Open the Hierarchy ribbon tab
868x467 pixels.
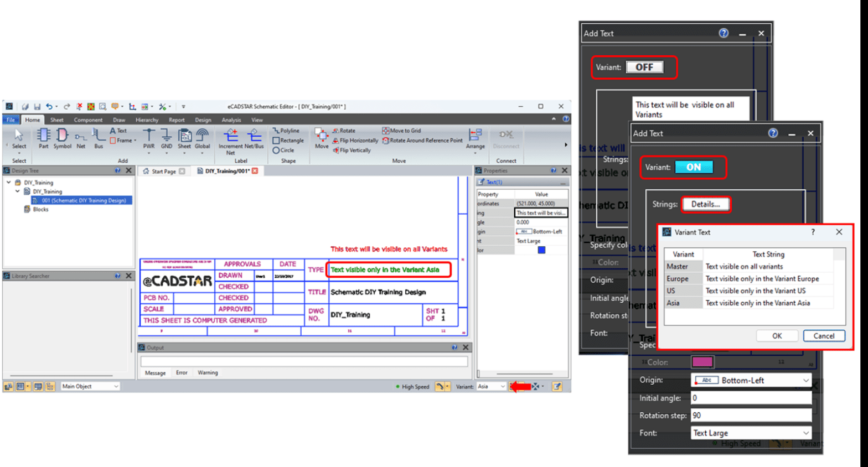pos(147,120)
